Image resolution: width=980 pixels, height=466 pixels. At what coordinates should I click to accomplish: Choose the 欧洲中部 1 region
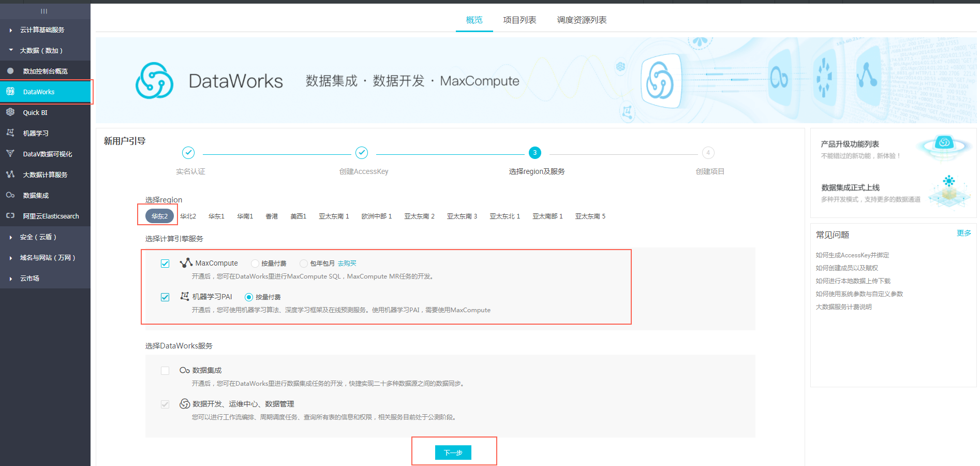(377, 216)
